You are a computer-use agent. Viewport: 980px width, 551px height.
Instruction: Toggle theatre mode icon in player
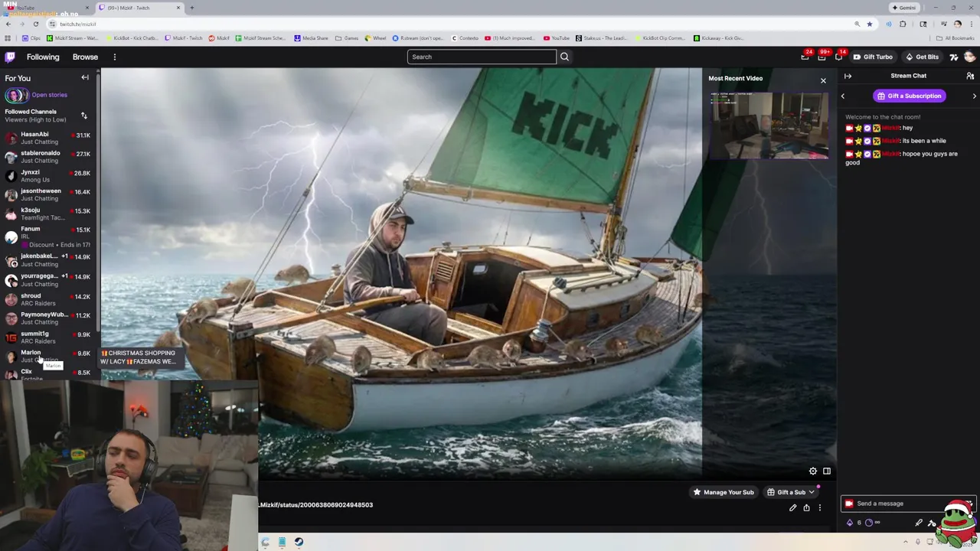(x=827, y=471)
